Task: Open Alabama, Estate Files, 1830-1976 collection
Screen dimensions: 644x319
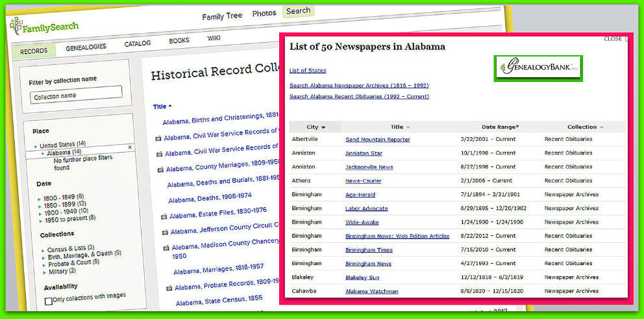Action: tap(218, 214)
